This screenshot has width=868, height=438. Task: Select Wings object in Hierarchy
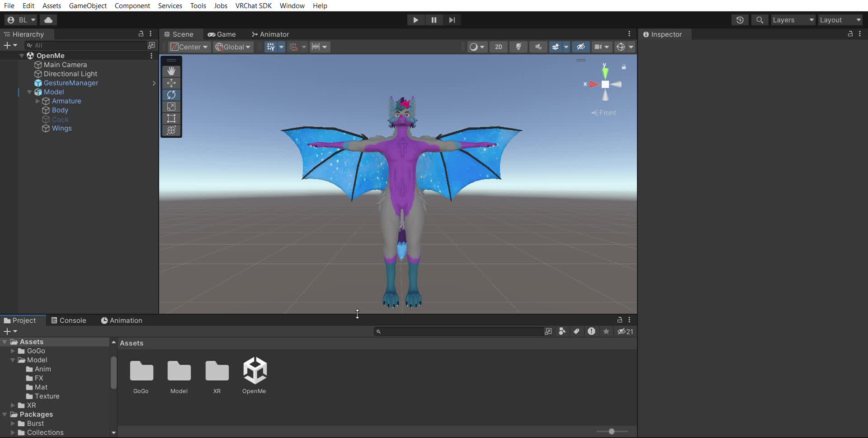(x=62, y=128)
